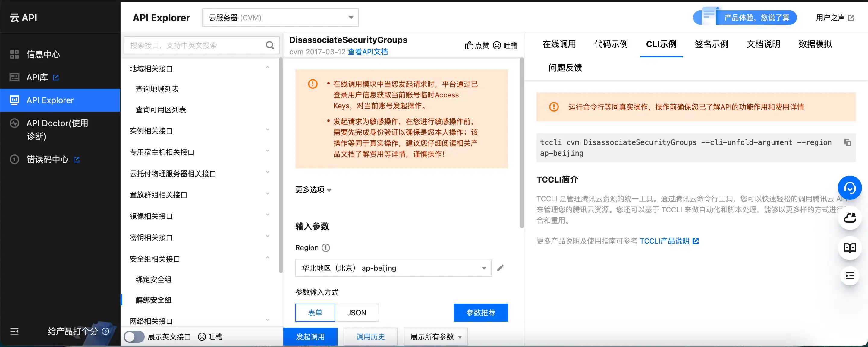
Task: Collapse the sidebar with bottom-left menu icon
Action: pos(14,332)
